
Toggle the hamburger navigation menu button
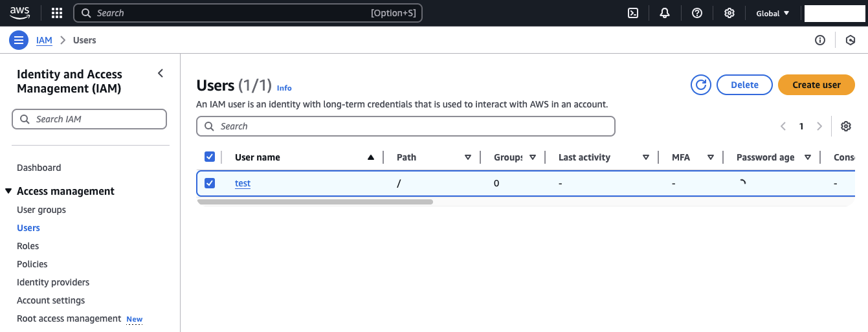(x=19, y=40)
